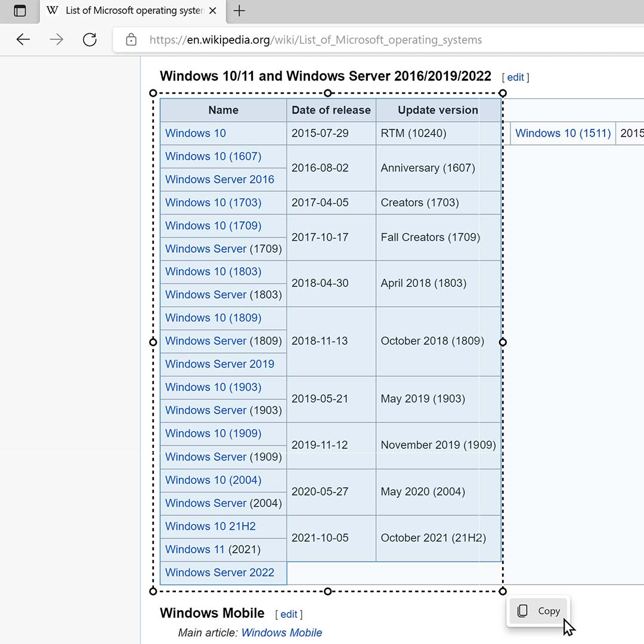Click the 2017-04-05 date cell
This screenshot has height=644, width=644.
[331, 203]
